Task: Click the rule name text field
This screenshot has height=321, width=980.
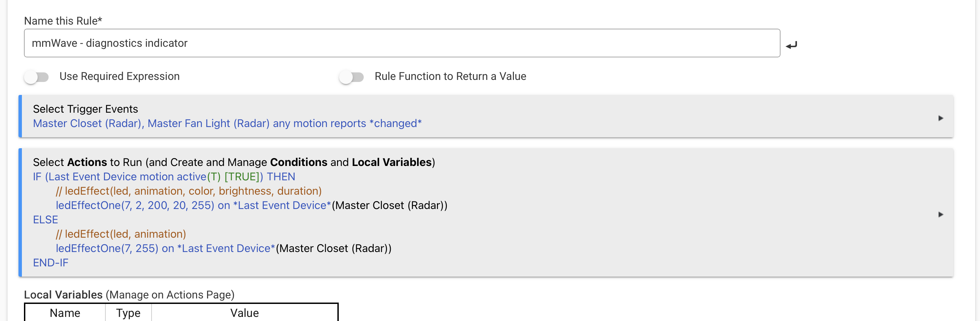Action: click(x=401, y=43)
